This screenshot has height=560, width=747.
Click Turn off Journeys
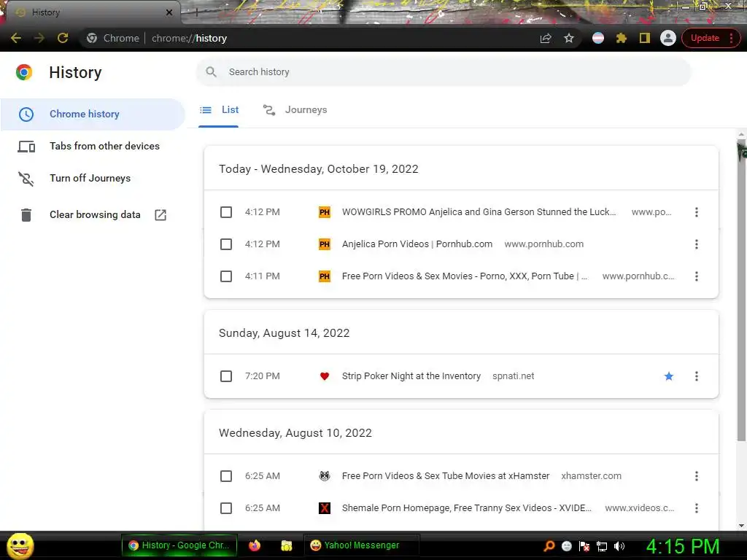(x=90, y=178)
